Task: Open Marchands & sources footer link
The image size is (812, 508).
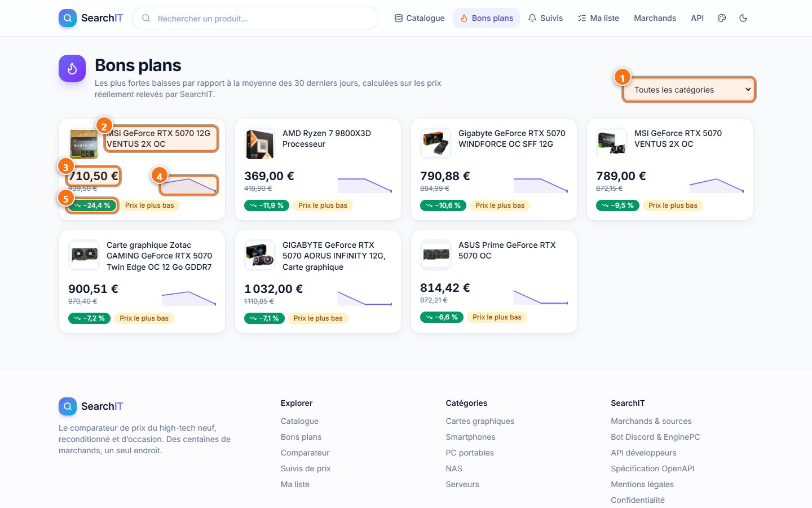Action: pyautogui.click(x=651, y=421)
